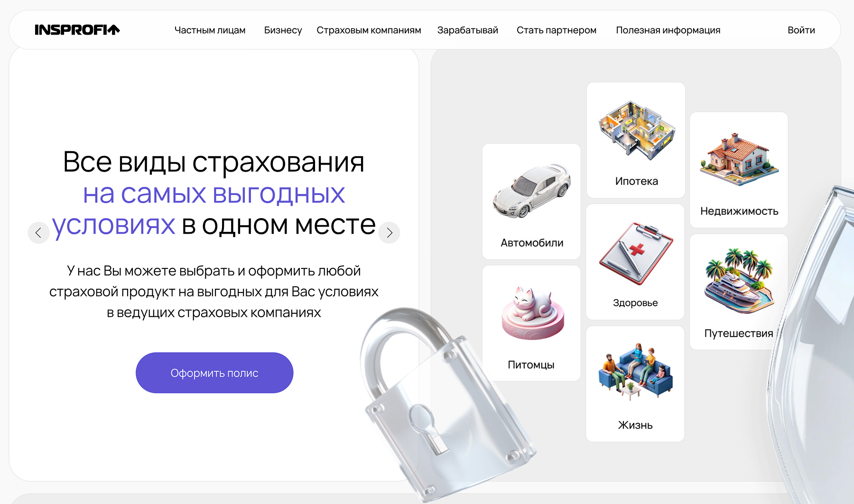The width and height of the screenshot is (854, 504).
Task: Open the Ипотека apartment plan icon
Action: (x=636, y=128)
